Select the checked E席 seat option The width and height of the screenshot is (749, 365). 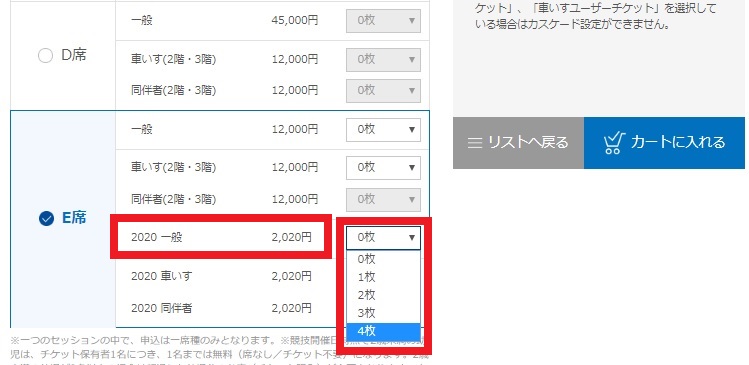tap(46, 219)
